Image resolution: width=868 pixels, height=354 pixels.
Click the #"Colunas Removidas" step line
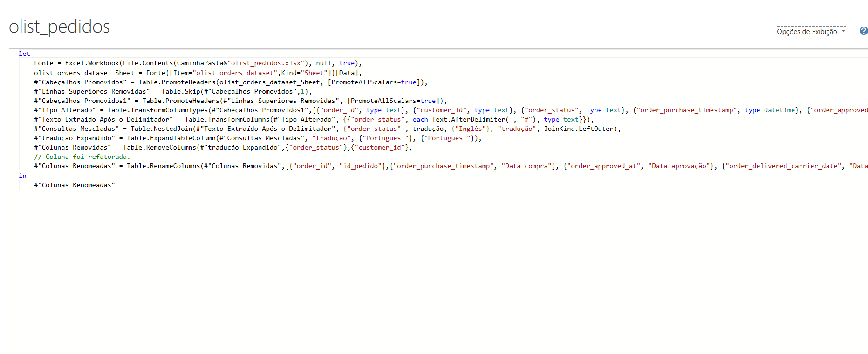(223, 147)
